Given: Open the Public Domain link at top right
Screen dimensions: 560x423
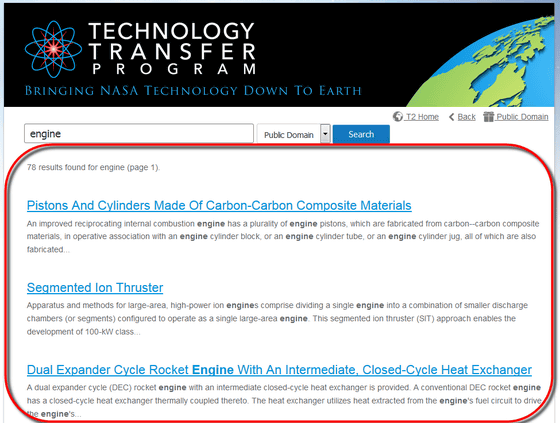Looking at the screenshot, I should pyautogui.click(x=522, y=117).
